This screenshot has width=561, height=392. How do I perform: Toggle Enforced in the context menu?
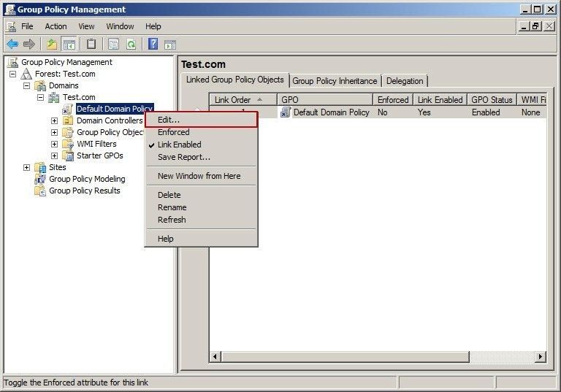point(201,132)
